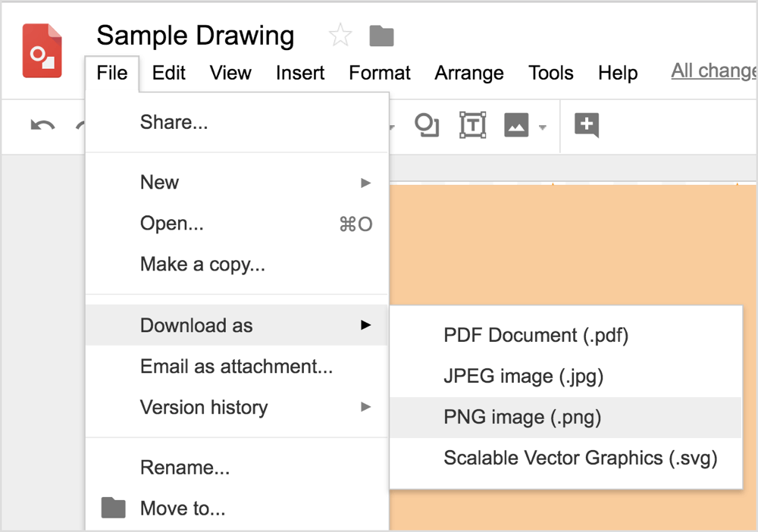
Task: Expand the Download as submenu
Action: coord(236,325)
